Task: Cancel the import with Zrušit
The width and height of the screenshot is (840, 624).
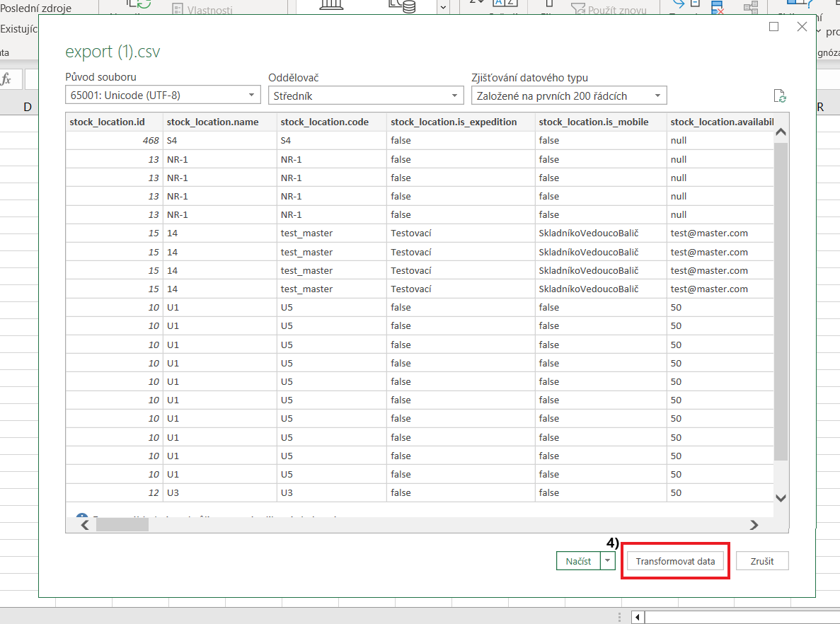Action: point(762,561)
